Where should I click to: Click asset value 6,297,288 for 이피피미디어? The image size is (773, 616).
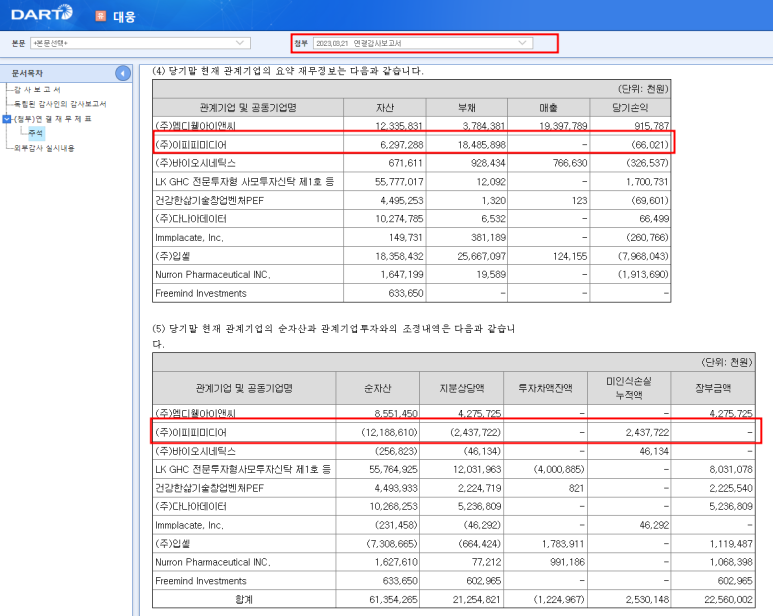[x=401, y=145]
